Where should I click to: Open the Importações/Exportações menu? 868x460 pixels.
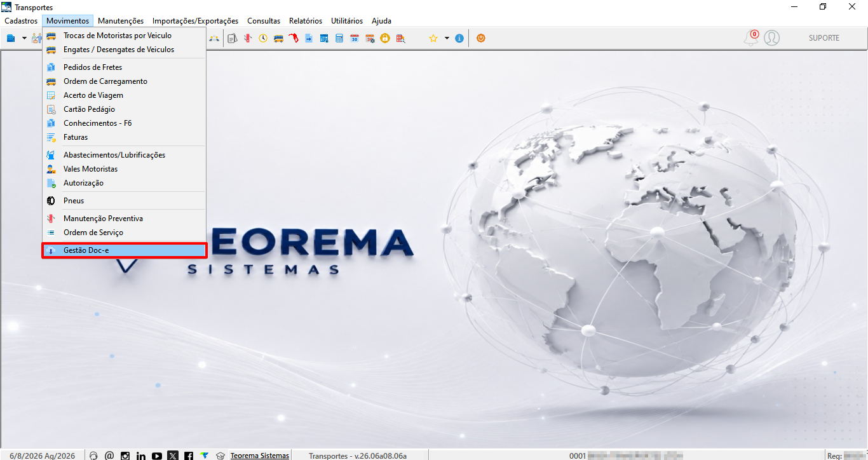pos(196,21)
